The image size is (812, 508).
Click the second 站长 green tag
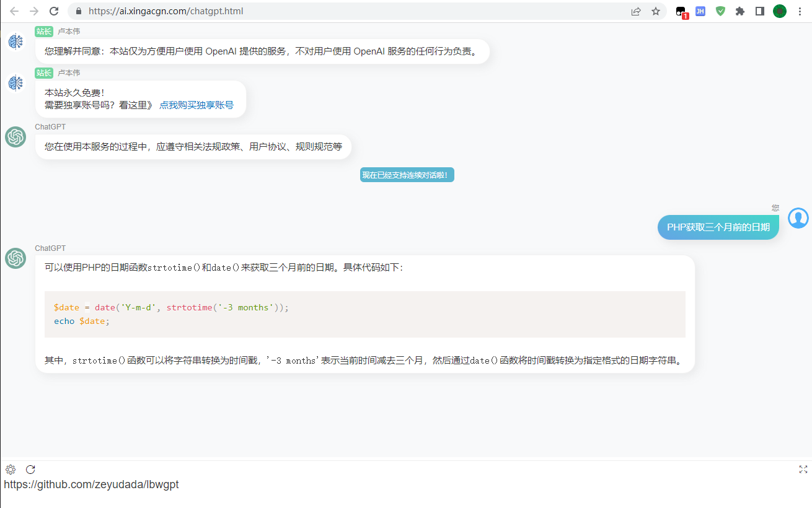44,73
